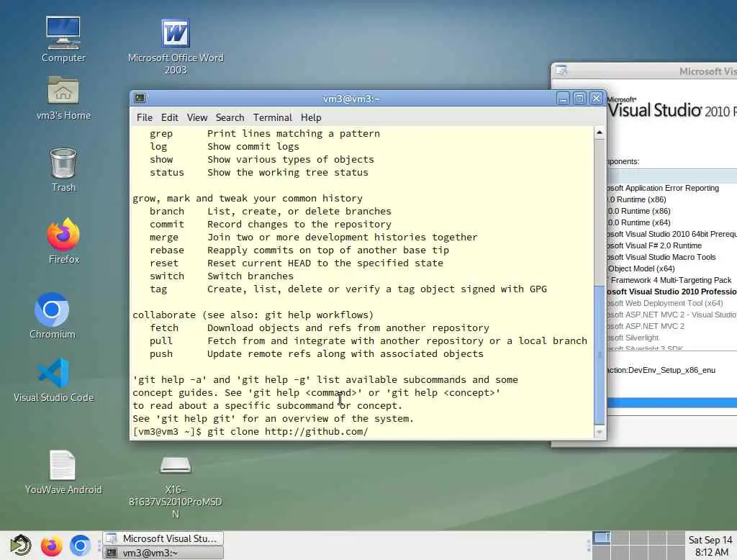Launch Chromium from the taskbar panel

(80, 546)
